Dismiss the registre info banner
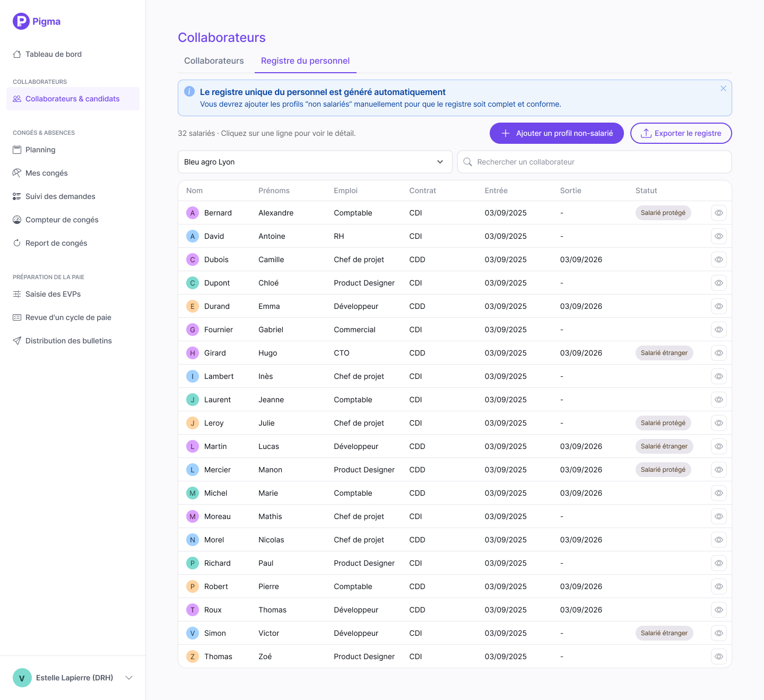The image size is (764, 700). tap(723, 89)
